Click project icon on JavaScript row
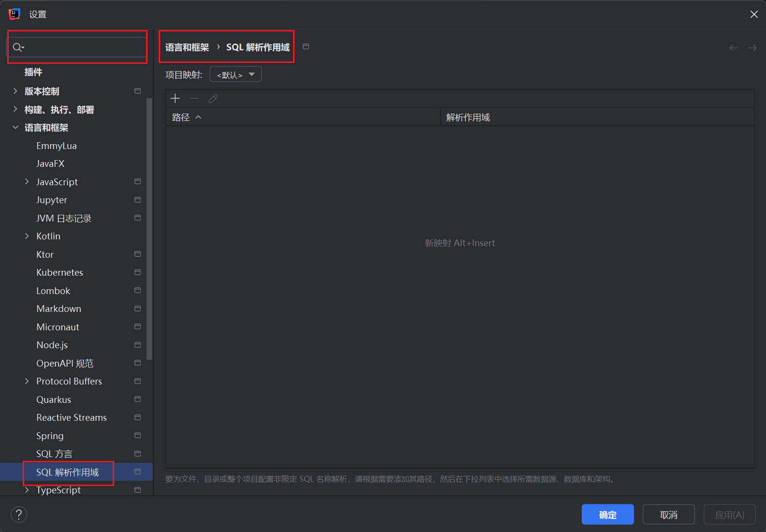Image resolution: width=766 pixels, height=532 pixels. pos(138,181)
